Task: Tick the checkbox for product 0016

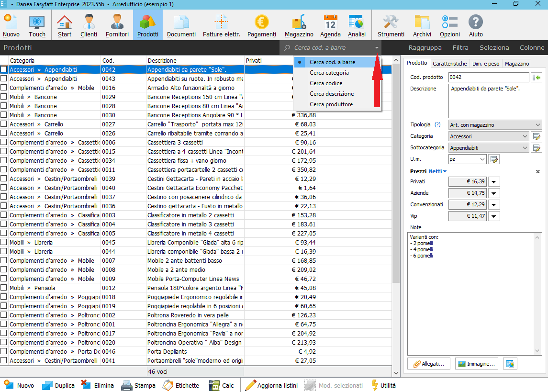Action: pos(3,88)
